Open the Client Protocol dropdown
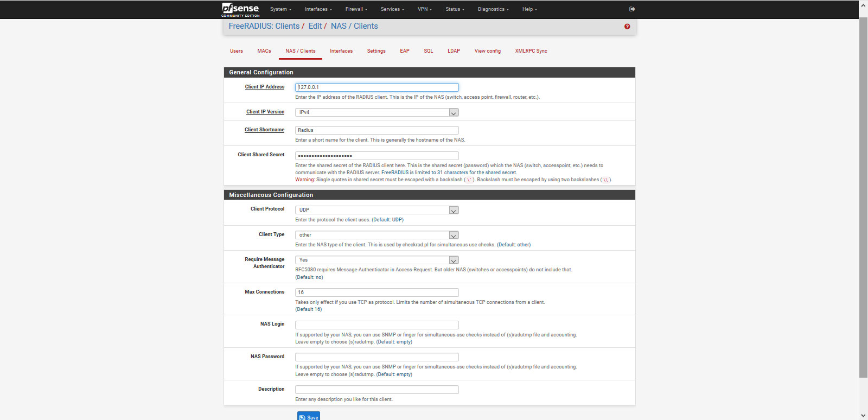The width and height of the screenshot is (868, 420). (x=377, y=210)
